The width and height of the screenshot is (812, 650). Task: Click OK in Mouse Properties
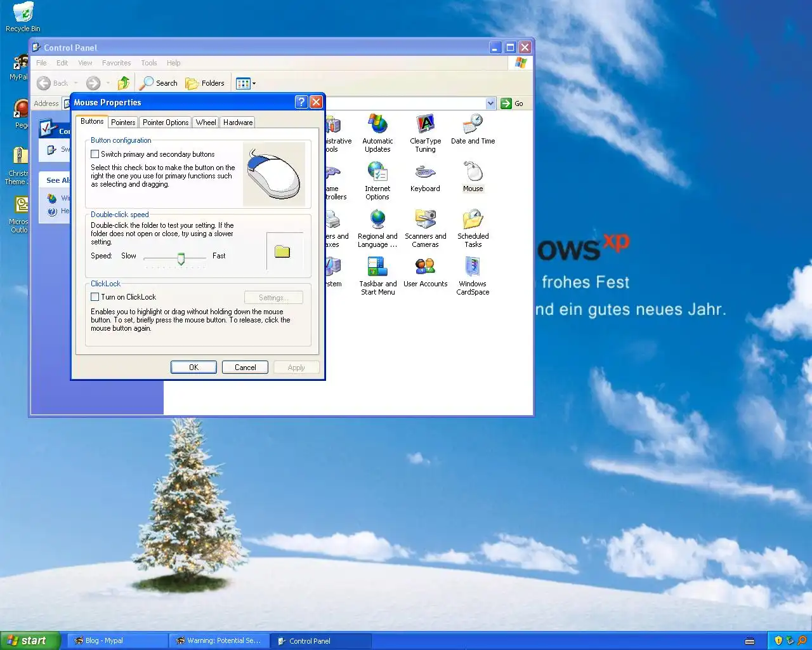[193, 368]
